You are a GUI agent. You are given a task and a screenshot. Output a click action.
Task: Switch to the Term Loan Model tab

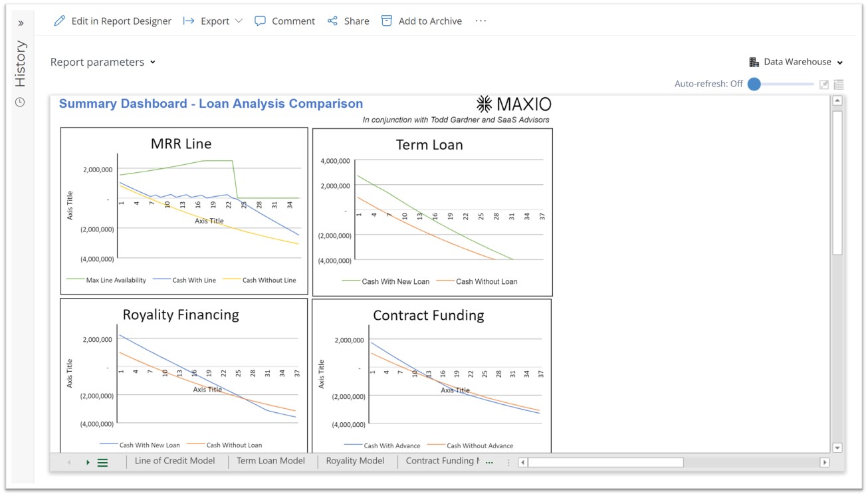pos(271,461)
